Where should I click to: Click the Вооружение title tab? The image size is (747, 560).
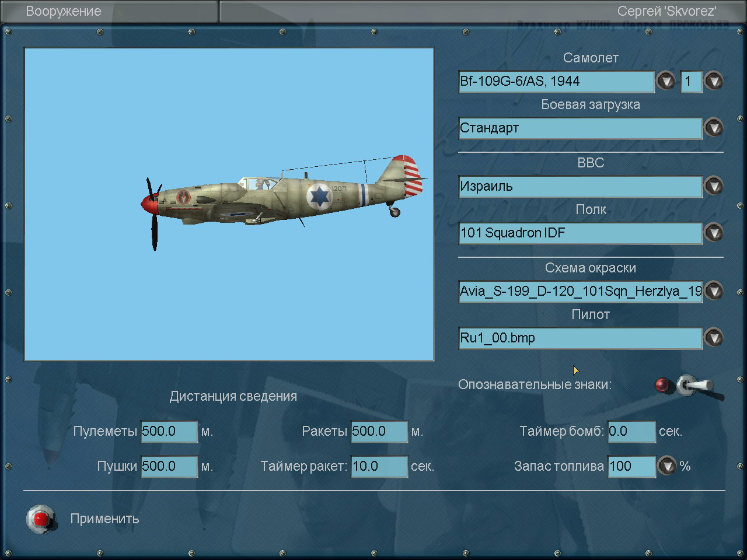click(x=64, y=12)
